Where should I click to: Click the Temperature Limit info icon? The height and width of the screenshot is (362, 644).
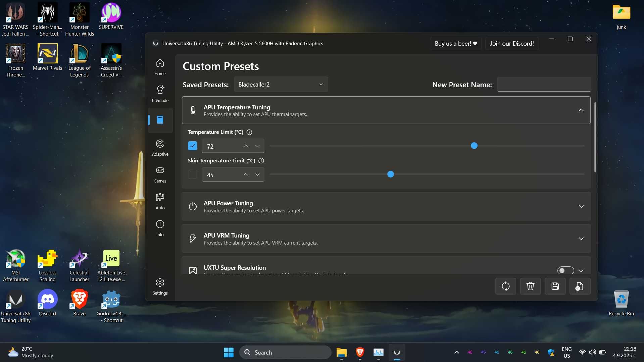[249, 132]
